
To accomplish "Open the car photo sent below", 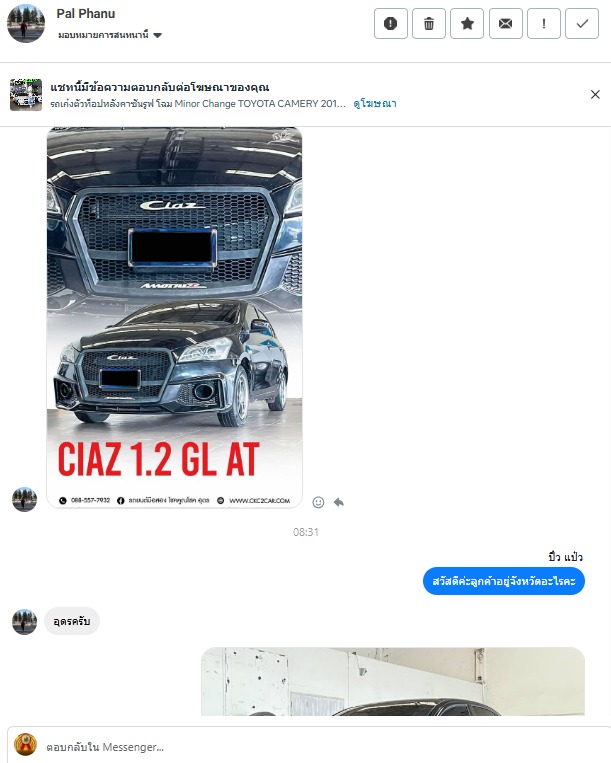I will [393, 681].
